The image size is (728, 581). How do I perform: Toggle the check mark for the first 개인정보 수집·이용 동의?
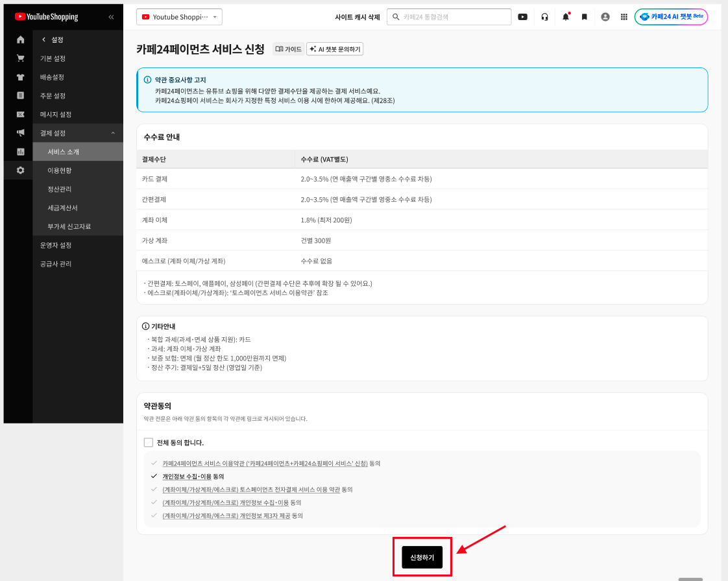pyautogui.click(x=154, y=476)
